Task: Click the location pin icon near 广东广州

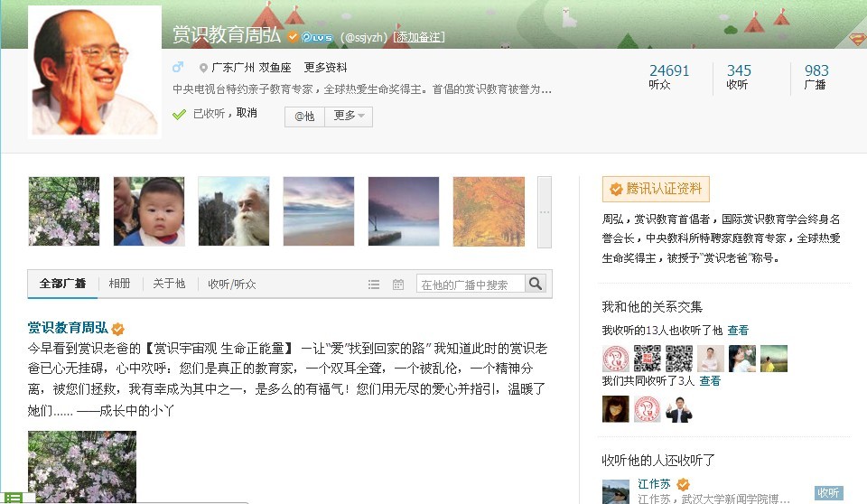Action: [203, 68]
